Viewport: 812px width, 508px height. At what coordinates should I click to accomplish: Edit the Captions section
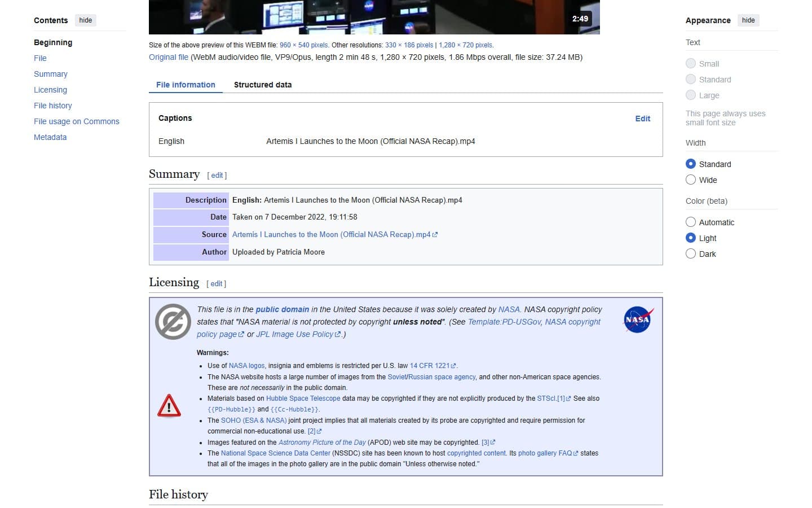click(x=643, y=119)
